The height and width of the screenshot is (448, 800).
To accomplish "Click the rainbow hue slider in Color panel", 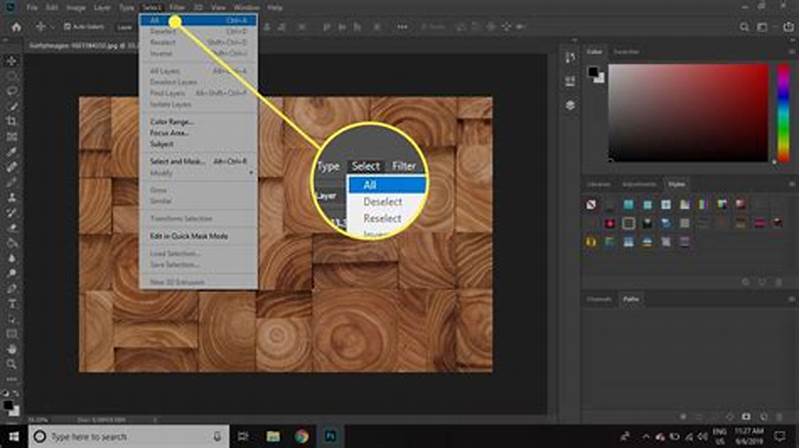I will click(784, 112).
